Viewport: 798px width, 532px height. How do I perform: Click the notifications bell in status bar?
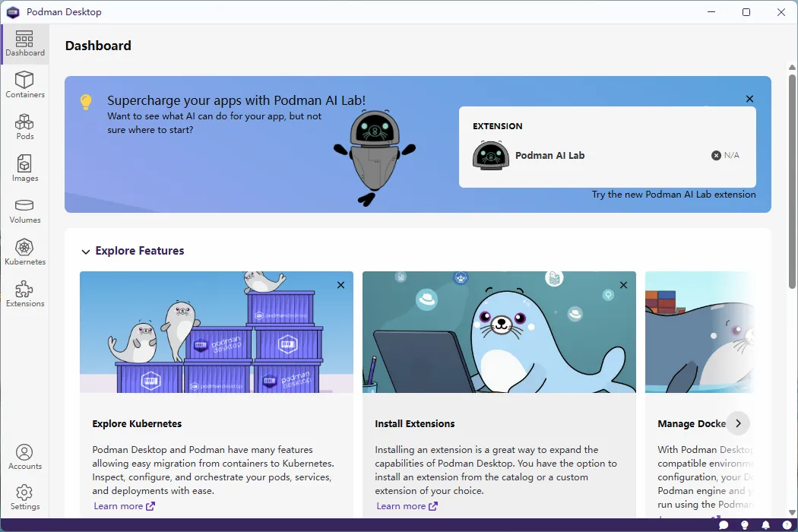tap(765, 525)
